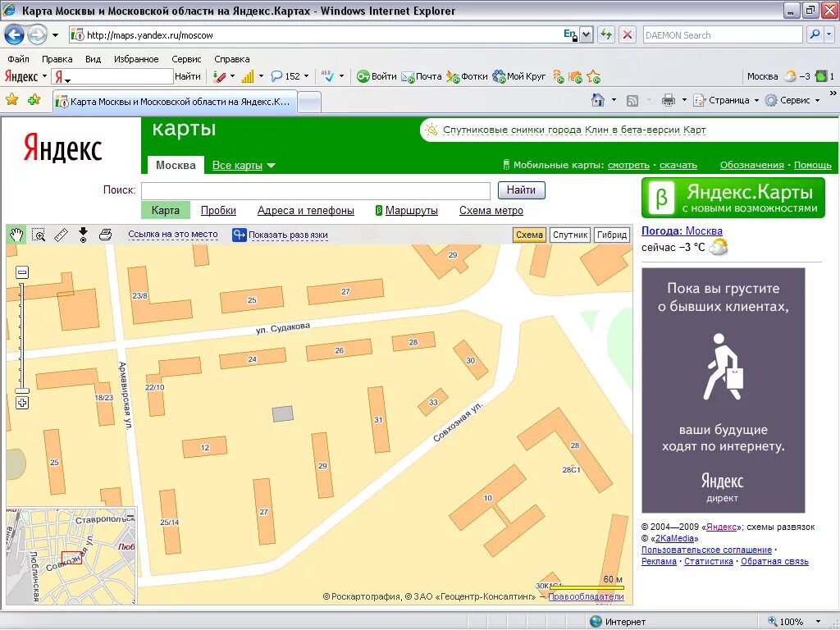The image size is (840, 630).
Task: Open the Файл menu
Action: pyautogui.click(x=18, y=59)
